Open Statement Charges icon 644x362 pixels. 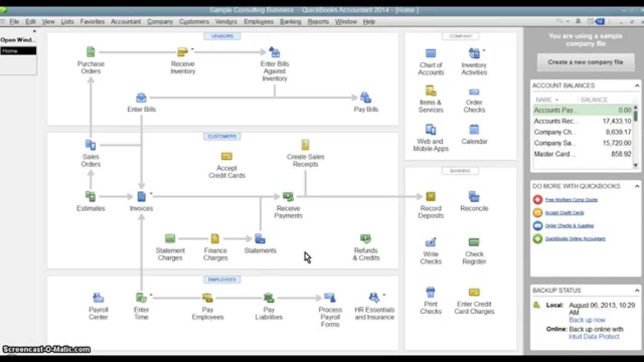pyautogui.click(x=170, y=238)
